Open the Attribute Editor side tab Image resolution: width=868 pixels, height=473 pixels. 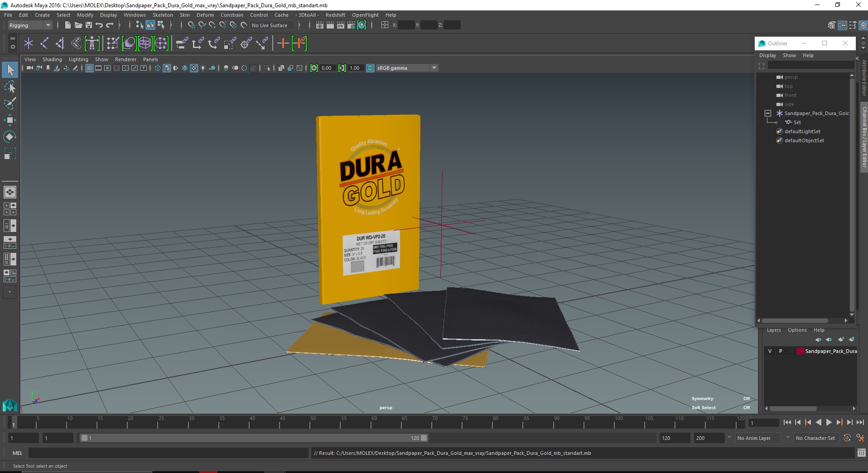coord(864,78)
